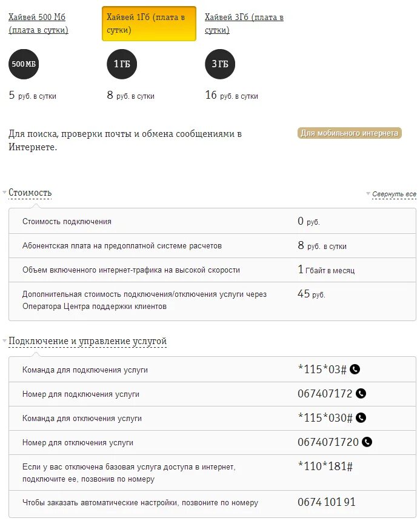Switch to the Хайвей 3Гб tab
The image size is (420, 521).
click(x=244, y=24)
